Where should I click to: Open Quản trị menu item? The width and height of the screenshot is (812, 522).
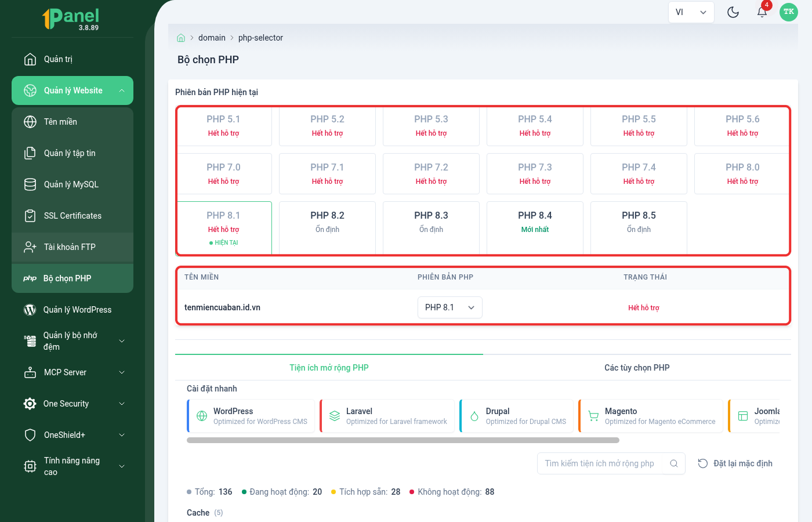pos(72,59)
